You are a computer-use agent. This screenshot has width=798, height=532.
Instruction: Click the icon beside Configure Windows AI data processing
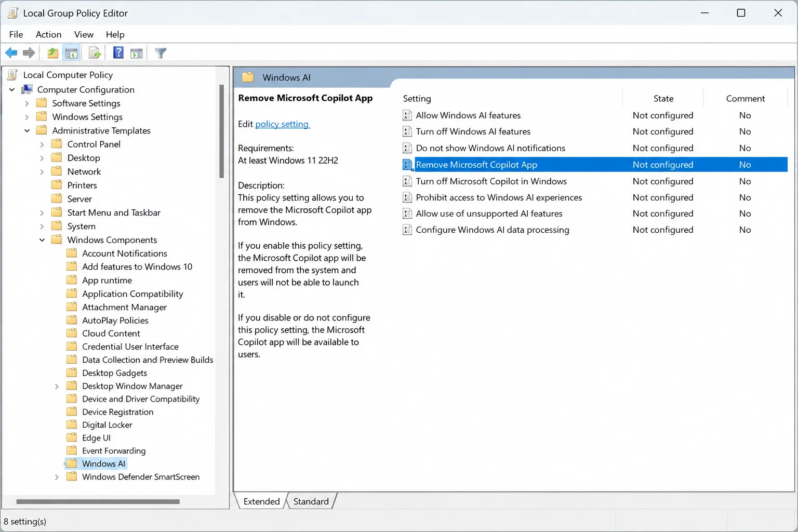(407, 230)
